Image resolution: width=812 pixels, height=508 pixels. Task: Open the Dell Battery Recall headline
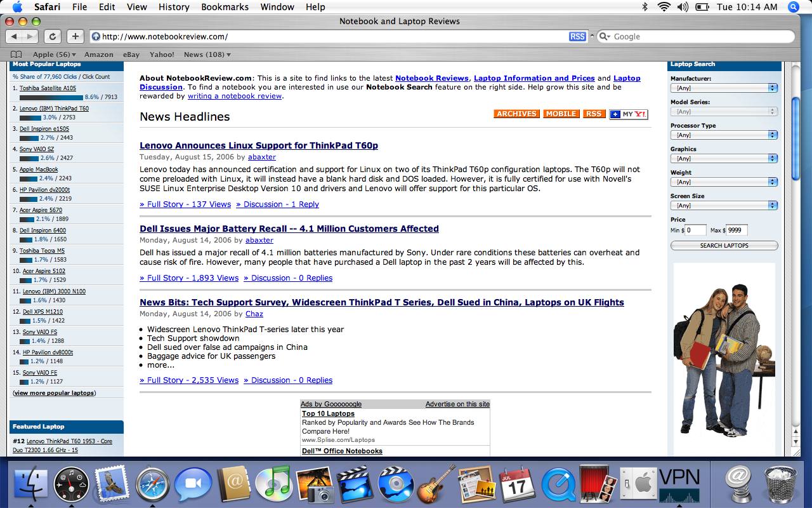289,229
